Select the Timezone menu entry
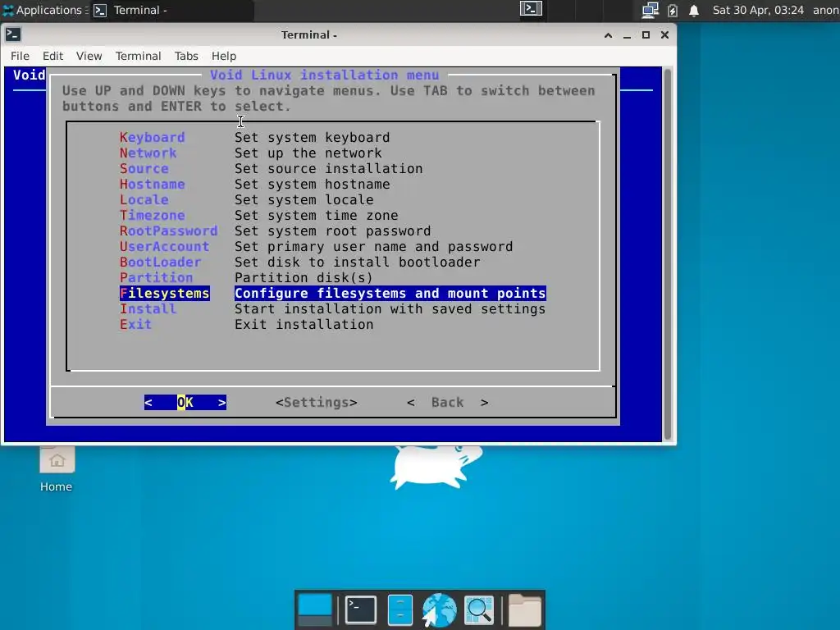This screenshot has height=630, width=840. 152,215
